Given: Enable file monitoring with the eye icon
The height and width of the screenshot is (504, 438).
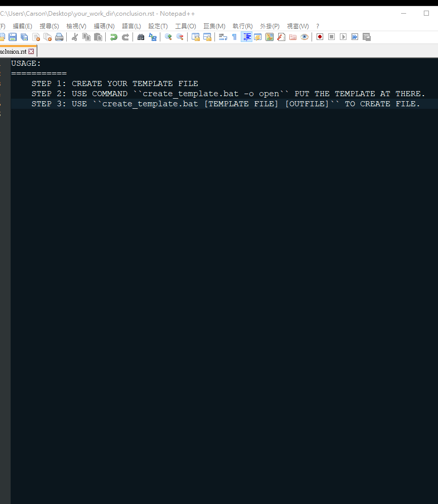Looking at the screenshot, I should pyautogui.click(x=303, y=36).
